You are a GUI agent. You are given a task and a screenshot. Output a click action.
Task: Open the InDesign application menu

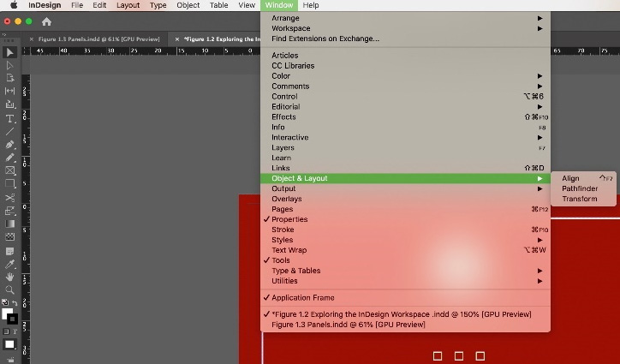click(45, 5)
